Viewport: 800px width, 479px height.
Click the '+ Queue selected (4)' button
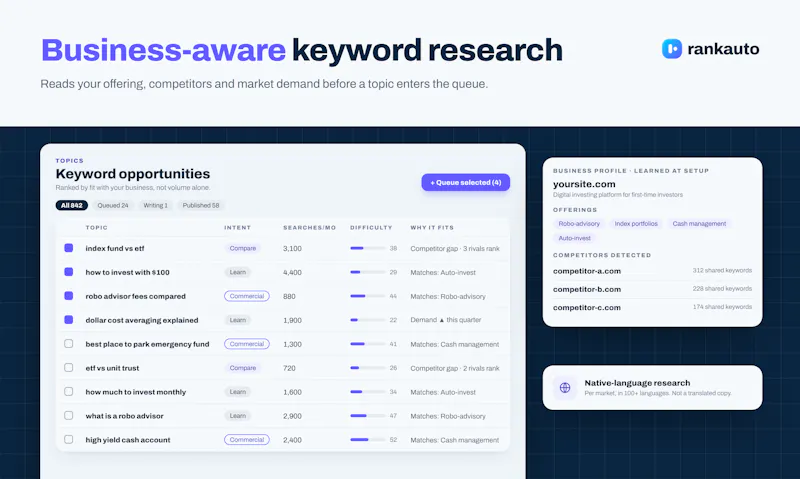coord(465,183)
